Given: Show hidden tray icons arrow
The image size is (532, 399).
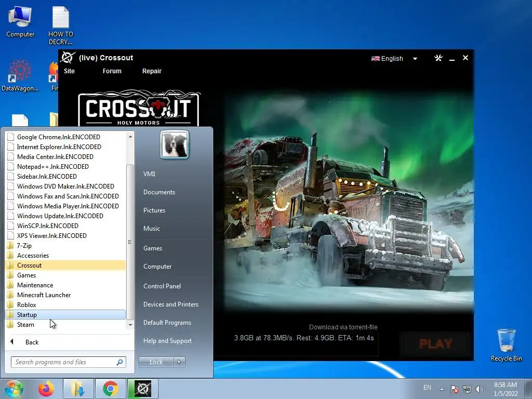Looking at the screenshot, I should point(442,389).
